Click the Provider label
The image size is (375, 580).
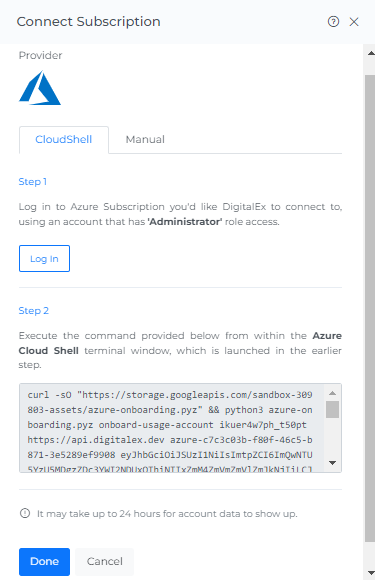point(40,55)
